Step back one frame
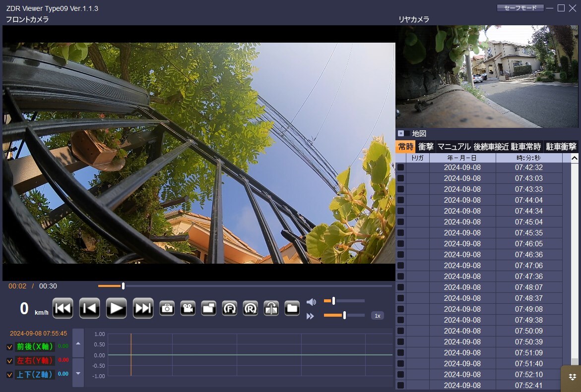581x392 pixels. 89,308
